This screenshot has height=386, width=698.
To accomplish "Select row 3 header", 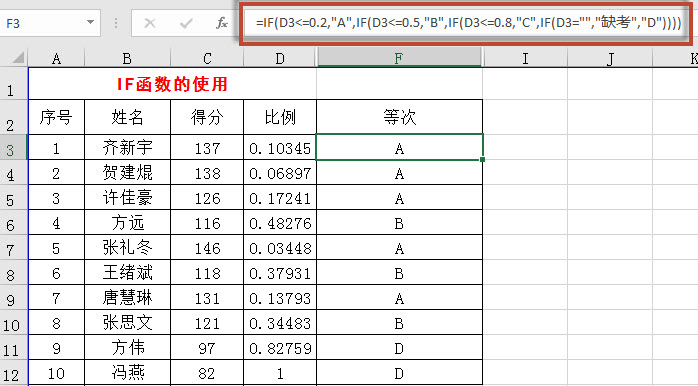I will (14, 147).
